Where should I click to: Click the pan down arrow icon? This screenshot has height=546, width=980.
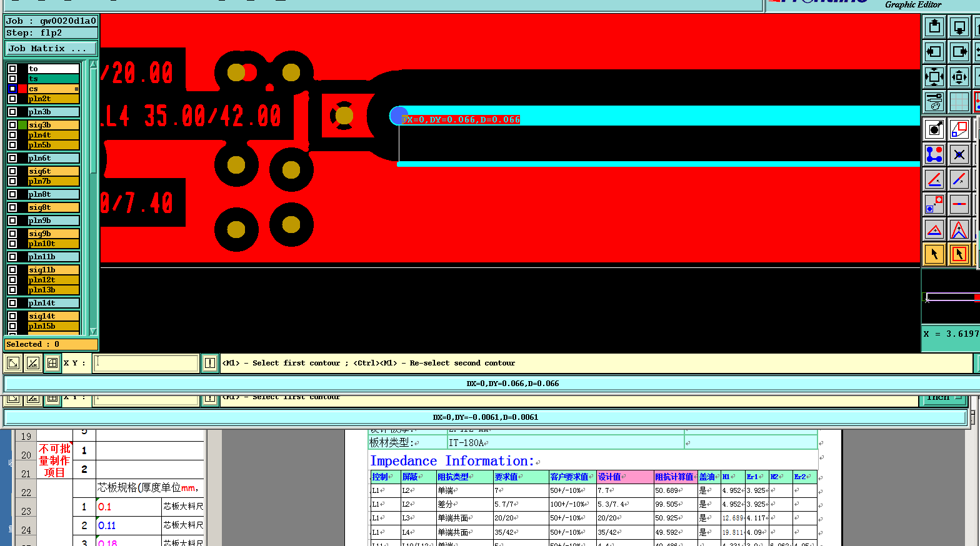tap(959, 27)
